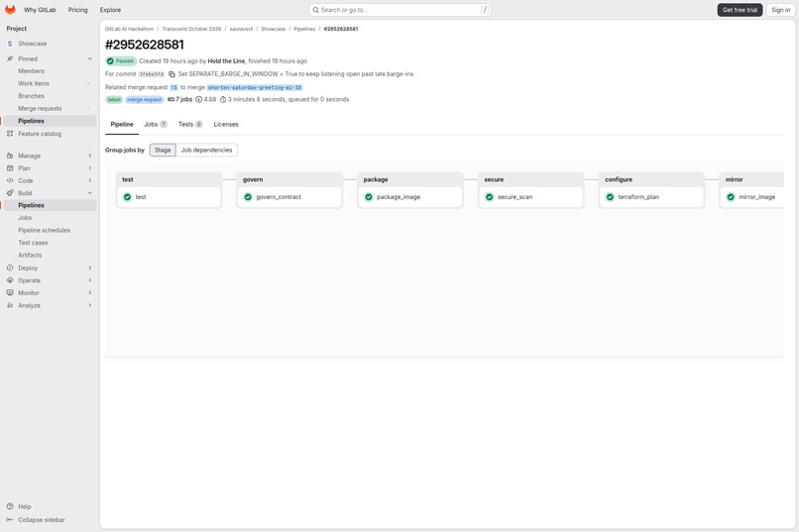The image size is (799, 532).
Task: Click the Analyze chart icon
Action: point(10,305)
